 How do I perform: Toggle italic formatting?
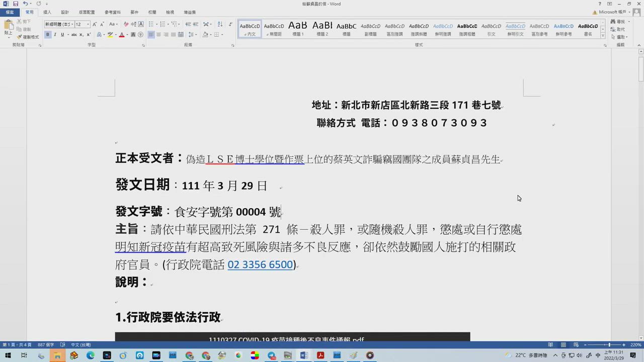pos(55,35)
